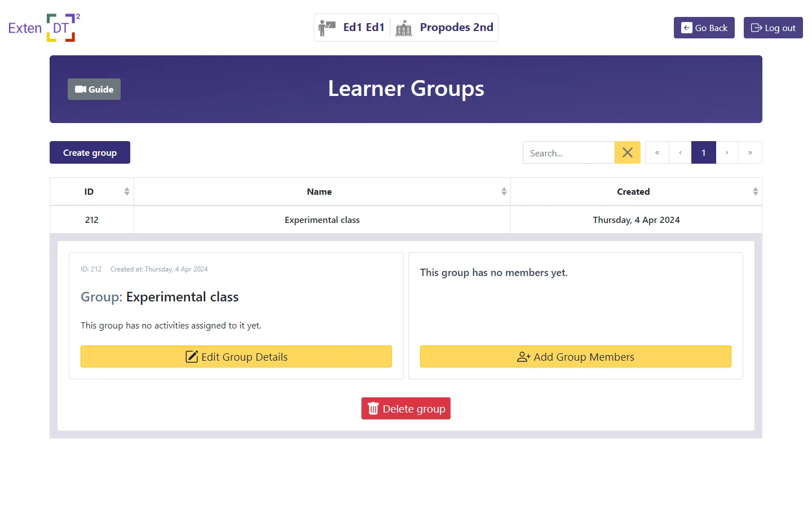Toggle sorting on the ID column
Viewport: 812px width, 508px height.
point(127,191)
